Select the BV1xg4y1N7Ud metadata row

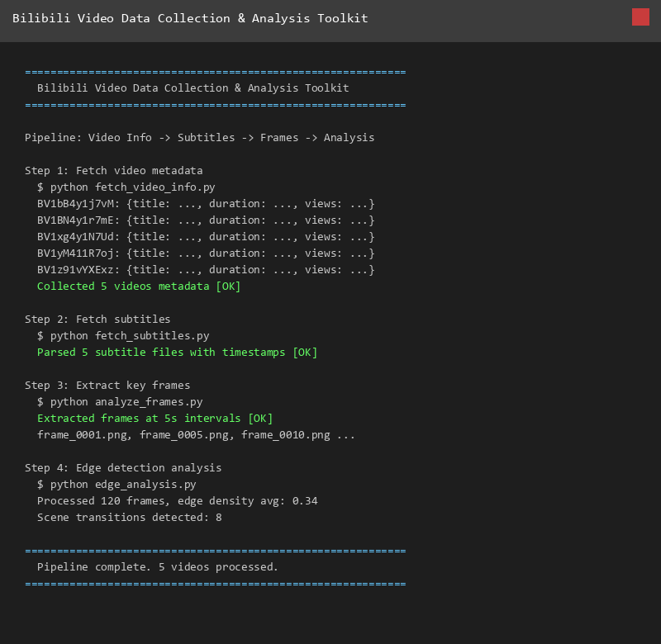pyautogui.click(x=206, y=237)
